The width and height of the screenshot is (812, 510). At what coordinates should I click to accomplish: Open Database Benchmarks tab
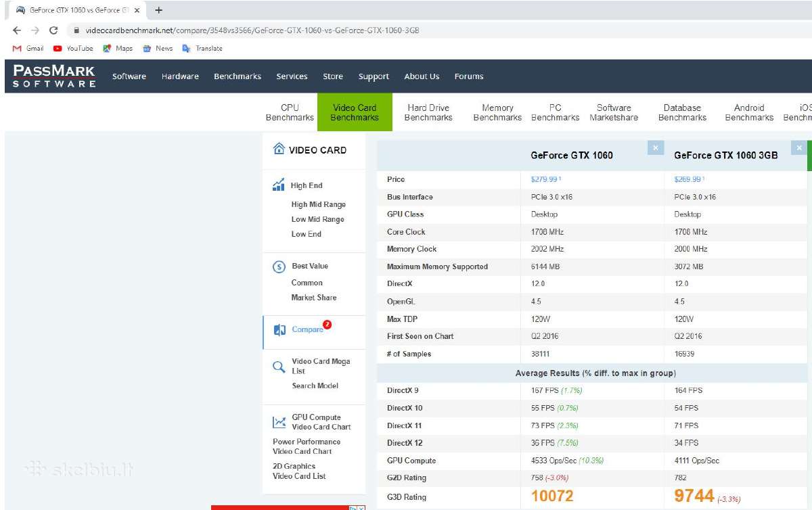pyautogui.click(x=682, y=112)
